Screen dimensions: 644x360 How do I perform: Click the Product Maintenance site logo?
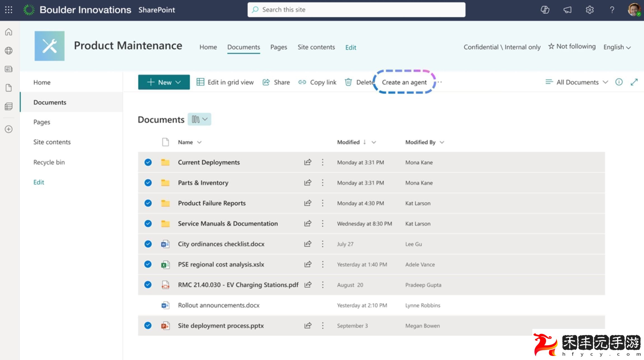[50, 46]
